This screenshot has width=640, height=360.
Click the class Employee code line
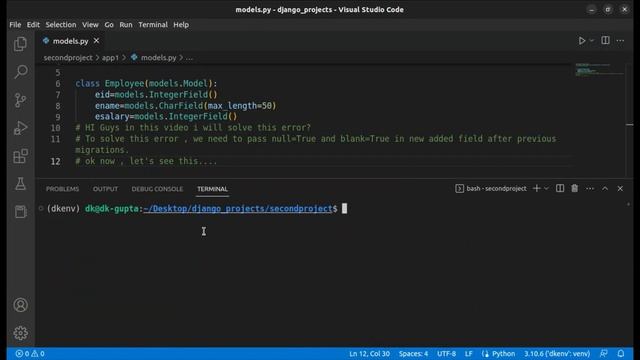(146, 84)
